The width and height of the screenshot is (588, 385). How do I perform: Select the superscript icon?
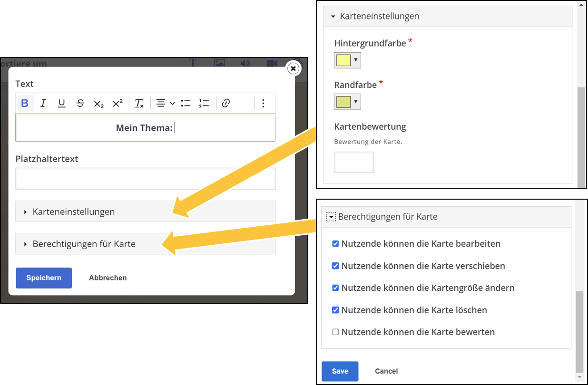click(x=118, y=103)
